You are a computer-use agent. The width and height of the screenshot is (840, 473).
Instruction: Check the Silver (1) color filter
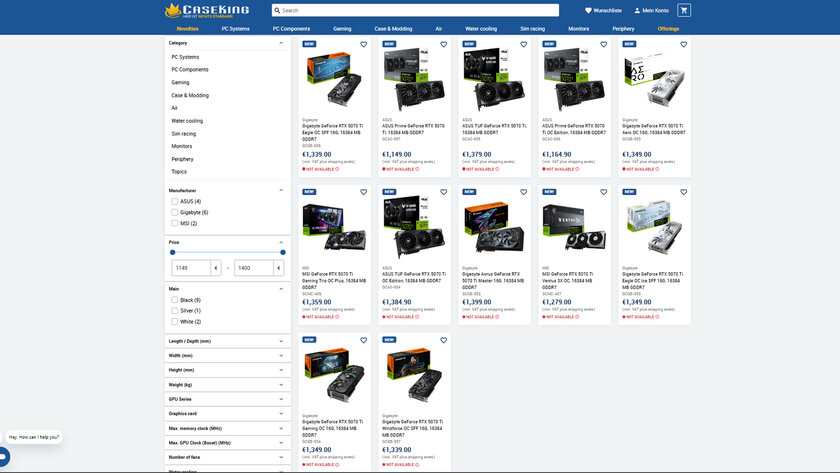point(174,311)
